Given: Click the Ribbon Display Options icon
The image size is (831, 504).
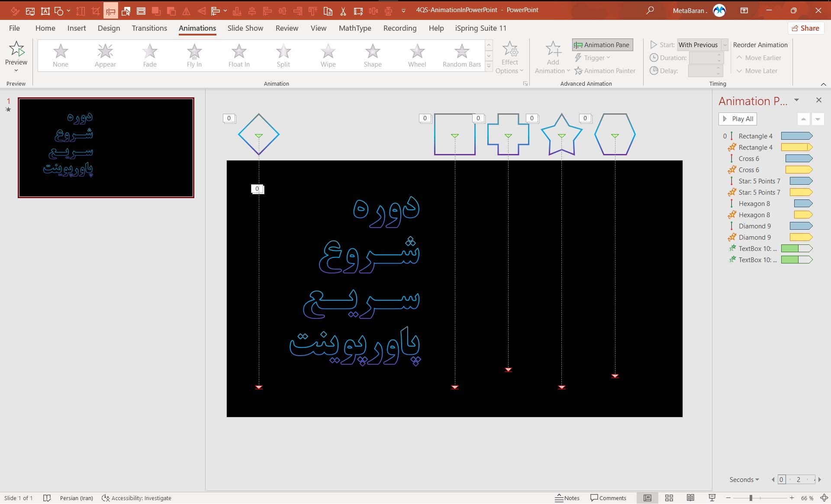Looking at the screenshot, I should click(x=744, y=10).
